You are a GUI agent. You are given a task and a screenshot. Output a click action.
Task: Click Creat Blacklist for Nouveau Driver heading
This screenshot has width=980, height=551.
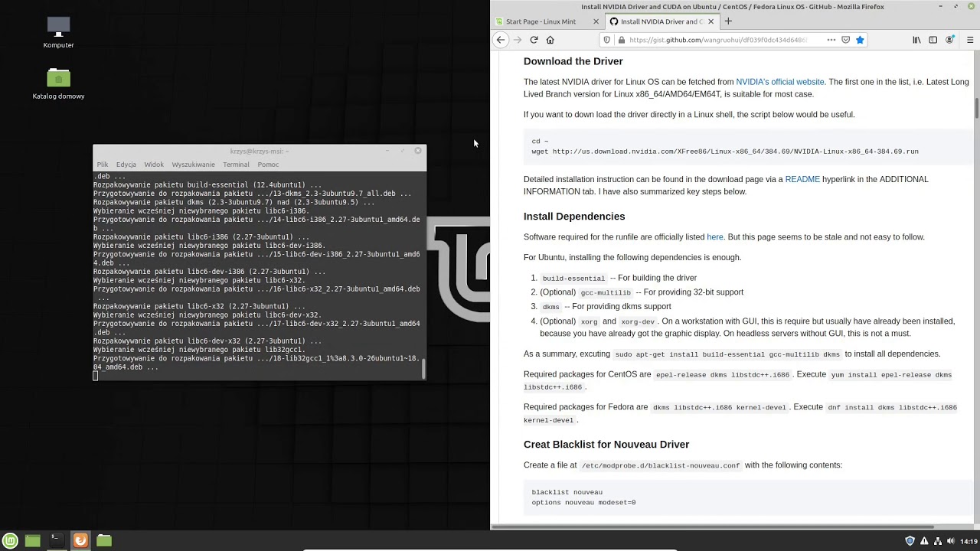click(606, 445)
